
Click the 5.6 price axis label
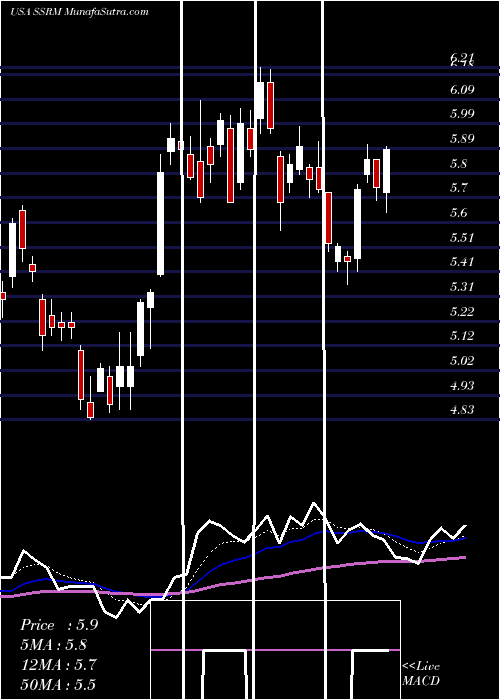[x=459, y=213]
